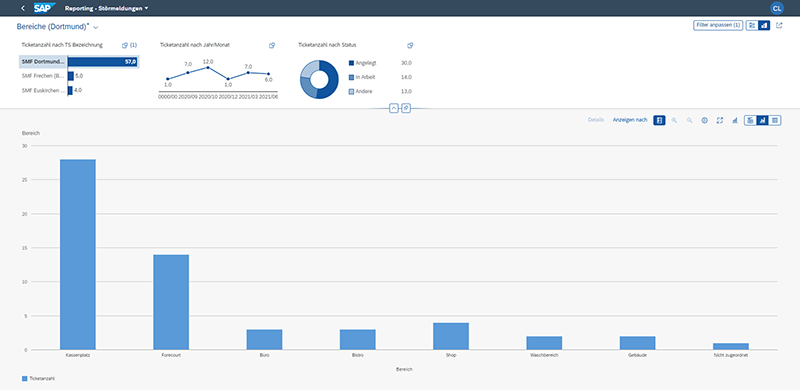Screen dimensions: 800x390
Task: Switch to compact filter bar mode
Action: (752, 26)
